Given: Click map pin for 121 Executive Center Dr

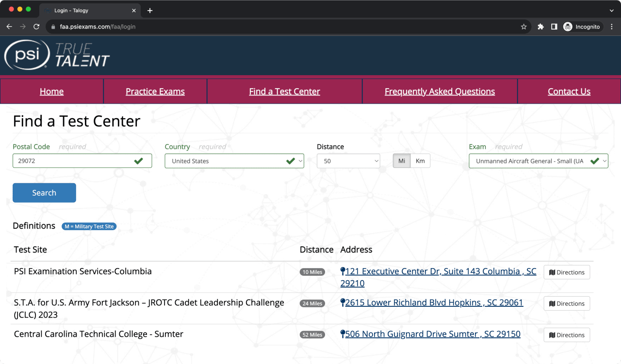Looking at the screenshot, I should (343, 271).
